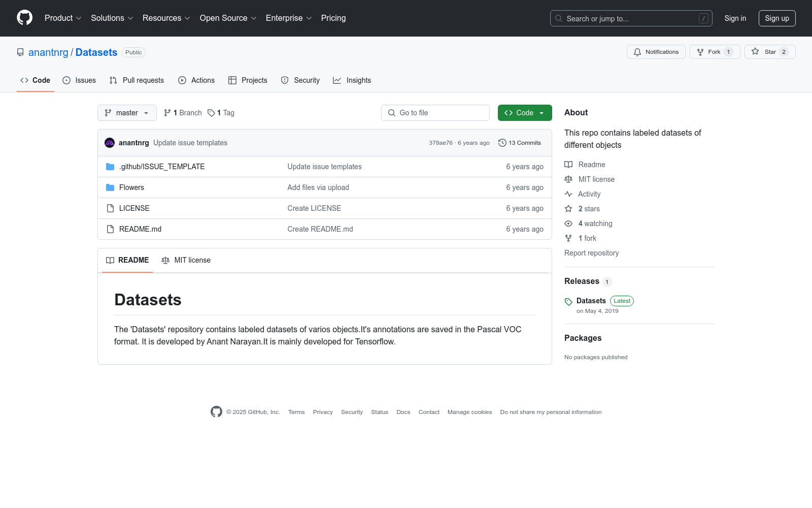Open the Report repository link
The image size is (812, 508).
(591, 253)
